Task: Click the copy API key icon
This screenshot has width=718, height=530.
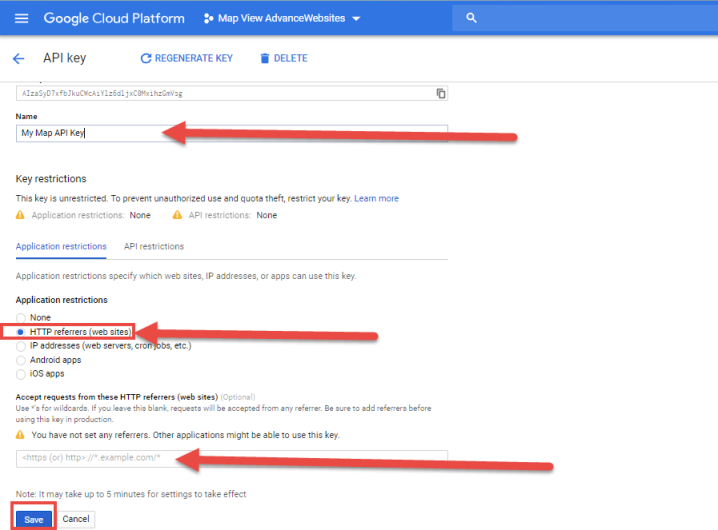Action: pyautogui.click(x=440, y=93)
